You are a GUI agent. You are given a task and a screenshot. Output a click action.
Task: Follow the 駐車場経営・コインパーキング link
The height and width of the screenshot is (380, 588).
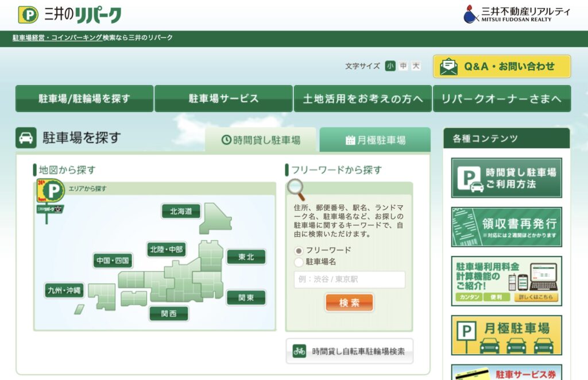(57, 37)
